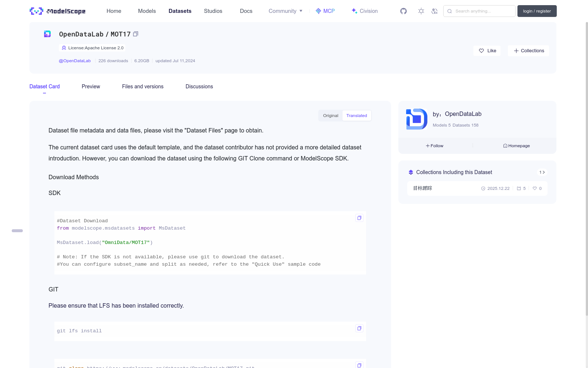
Task: Show the Translated dataset card text
Action: click(x=356, y=116)
